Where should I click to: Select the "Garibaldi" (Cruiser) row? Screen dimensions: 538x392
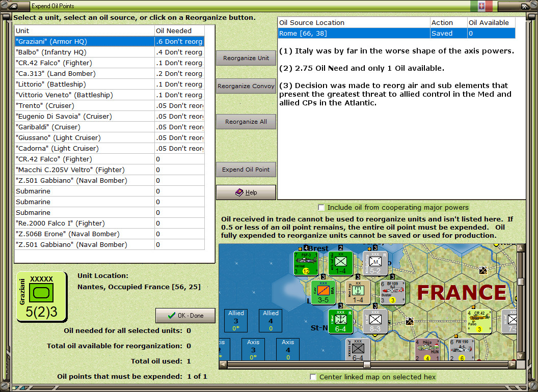[x=110, y=127]
